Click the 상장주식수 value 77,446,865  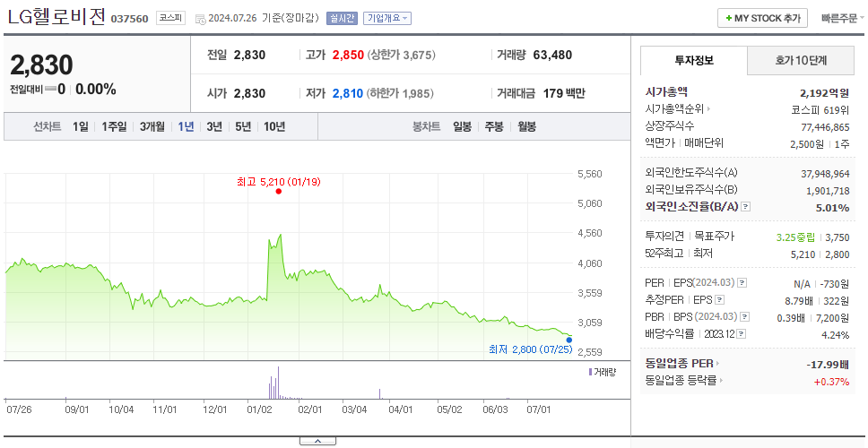pyautogui.click(x=825, y=127)
